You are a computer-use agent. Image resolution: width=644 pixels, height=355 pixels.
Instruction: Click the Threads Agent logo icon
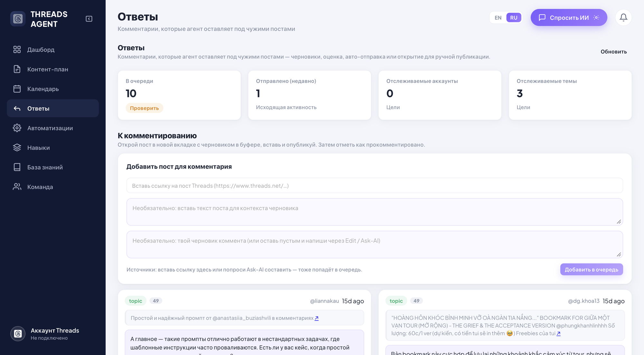pos(18,19)
